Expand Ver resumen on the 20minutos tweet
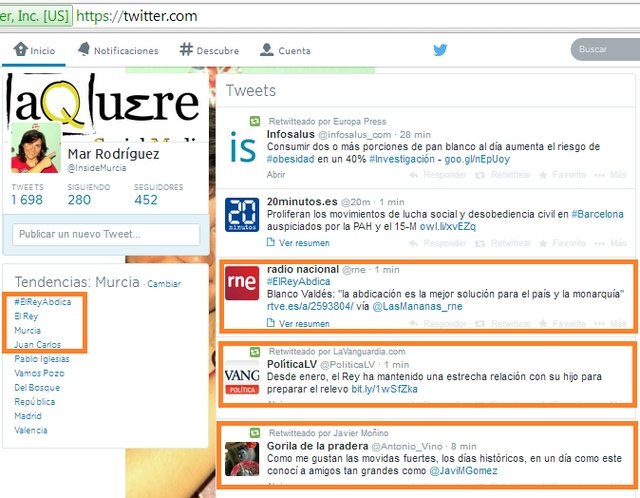Viewport: 640px width, 498px height. [x=298, y=243]
